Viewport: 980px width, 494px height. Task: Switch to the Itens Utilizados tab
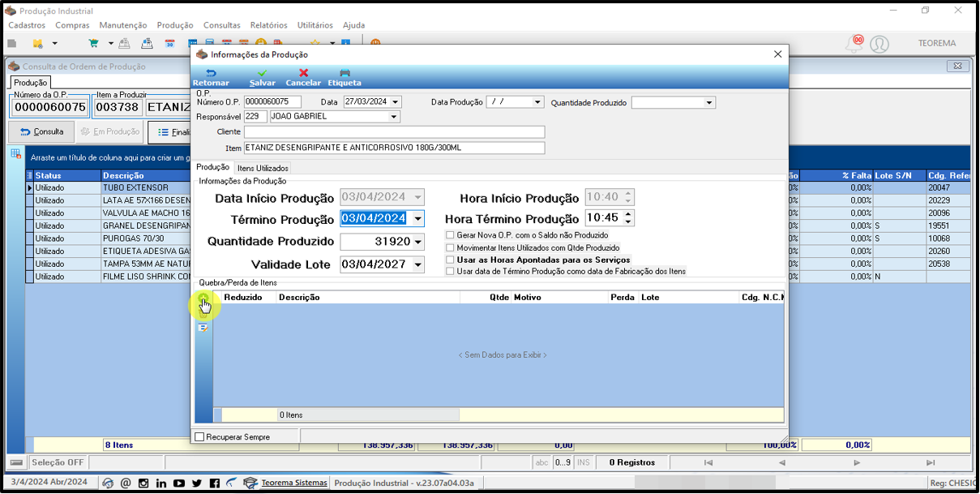click(x=263, y=168)
